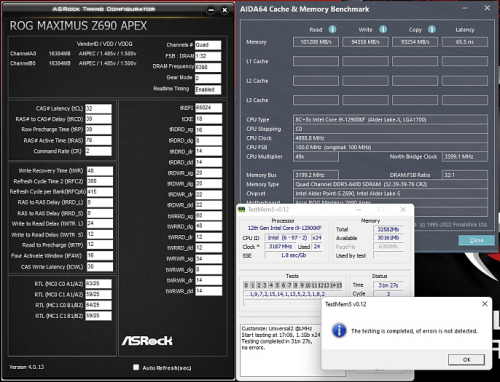Click the tWRRD_sg value field

coord(209,216)
